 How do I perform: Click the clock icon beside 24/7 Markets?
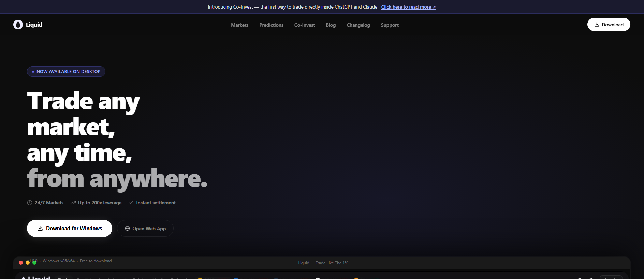point(30,203)
